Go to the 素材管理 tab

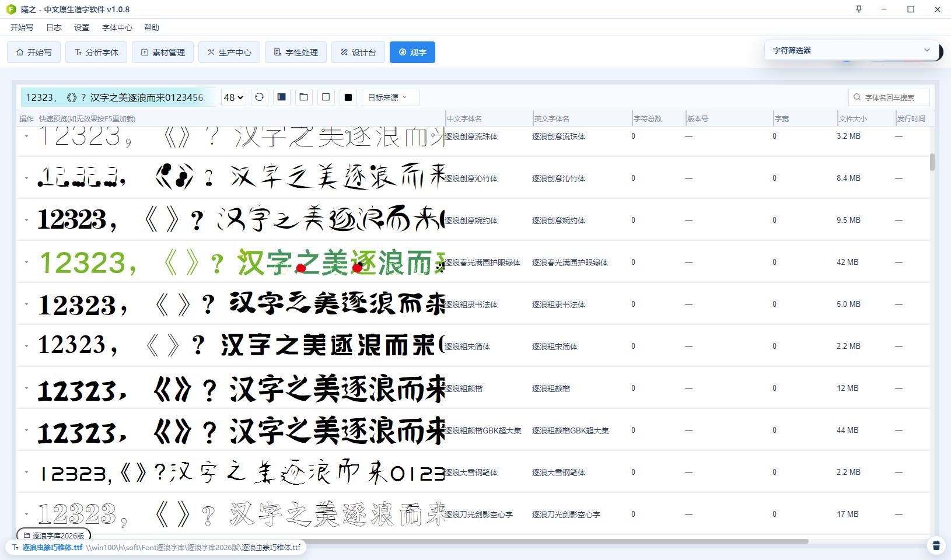tap(163, 52)
